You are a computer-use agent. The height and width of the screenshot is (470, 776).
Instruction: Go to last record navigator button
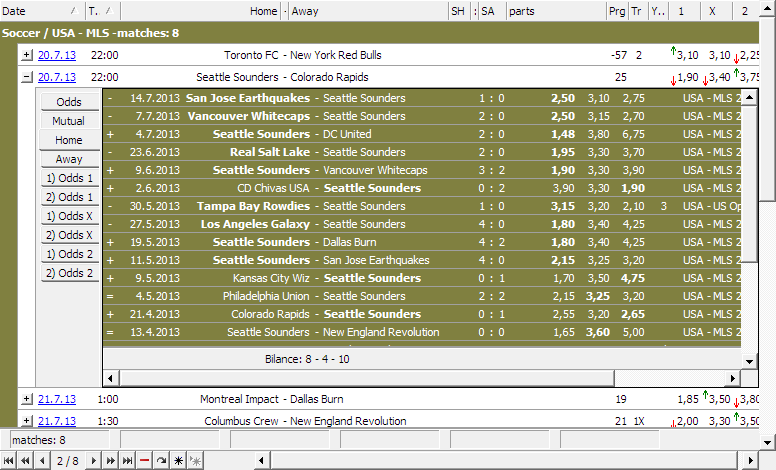pos(127,461)
